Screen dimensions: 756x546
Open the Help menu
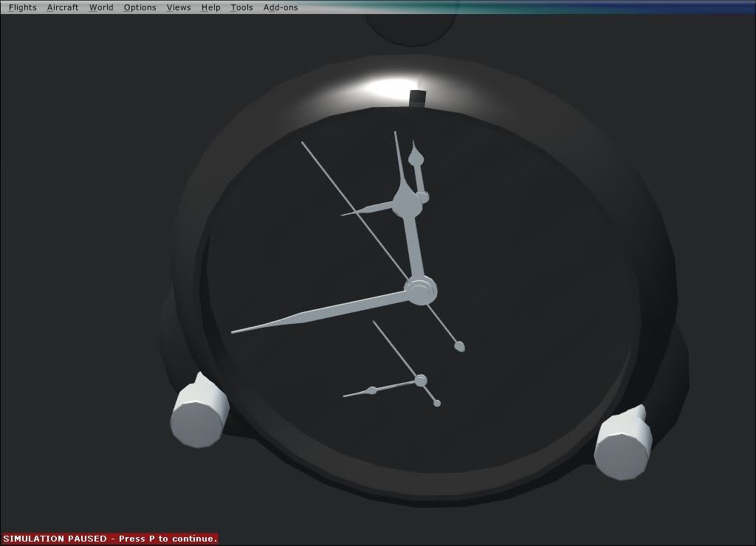[210, 7]
